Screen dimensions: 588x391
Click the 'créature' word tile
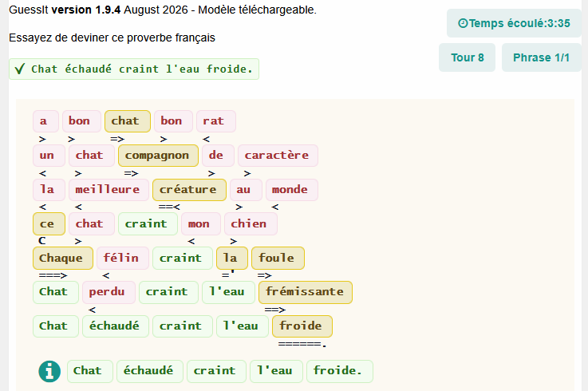coord(189,189)
